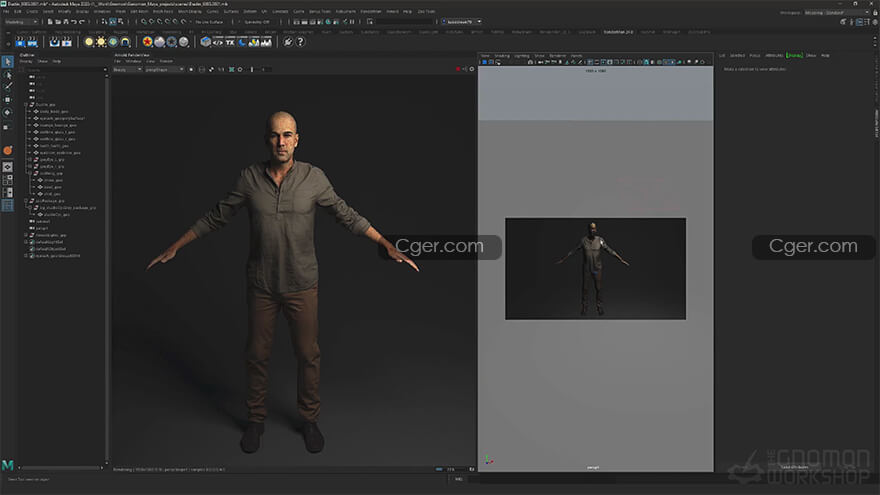Screen dimensions: 880x495
Task: Open the Display menu in Outliner
Action: point(26,61)
